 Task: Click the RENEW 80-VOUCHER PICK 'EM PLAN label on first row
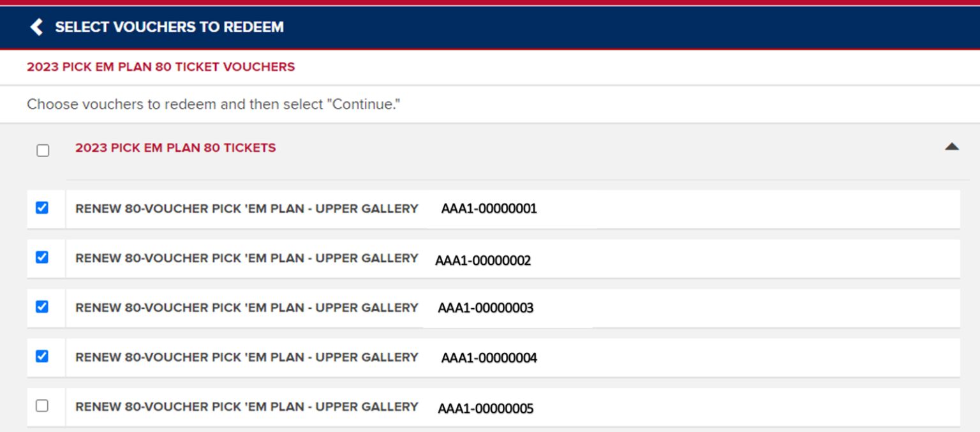point(246,208)
